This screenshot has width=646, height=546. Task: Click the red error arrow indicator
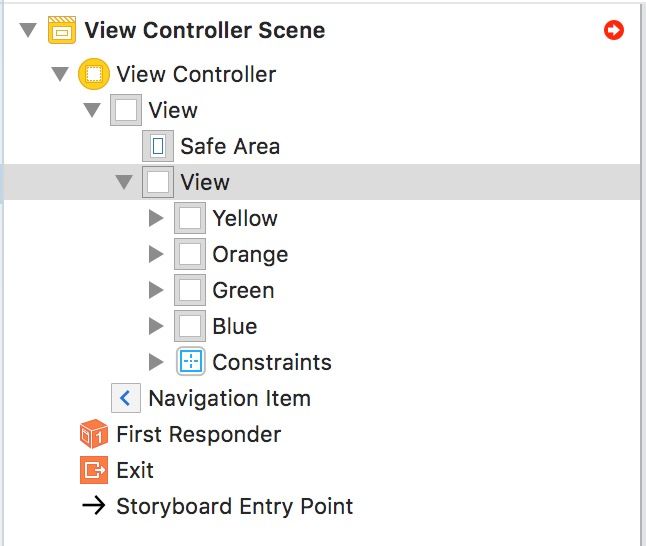(x=614, y=30)
